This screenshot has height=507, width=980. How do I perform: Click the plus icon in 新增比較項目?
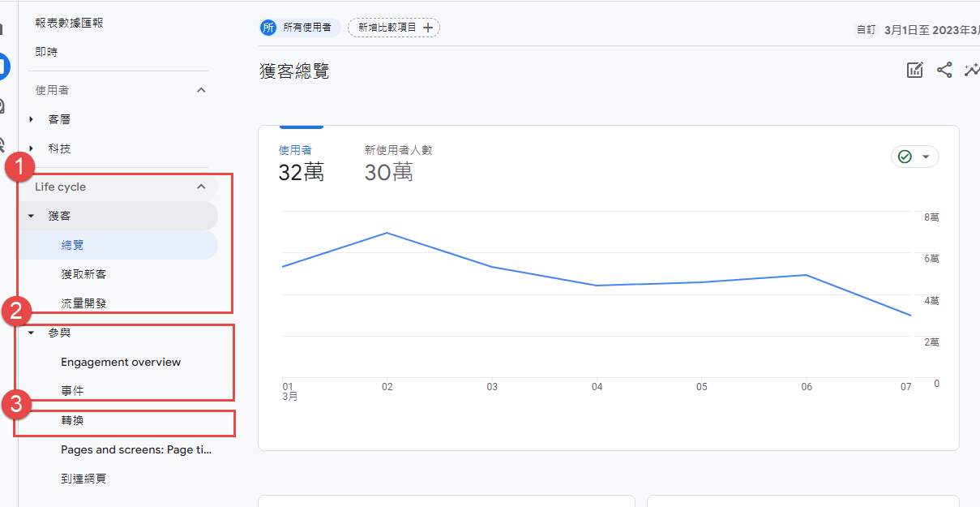coord(428,28)
